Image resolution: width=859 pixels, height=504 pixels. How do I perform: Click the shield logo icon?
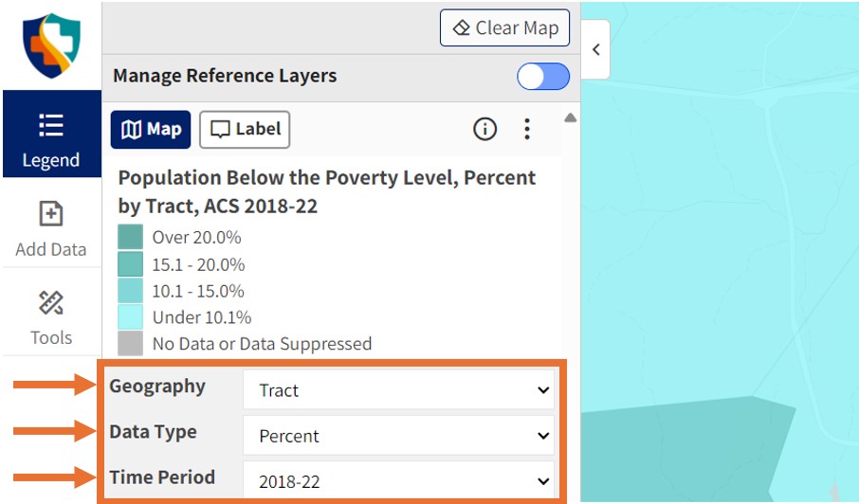click(x=51, y=45)
